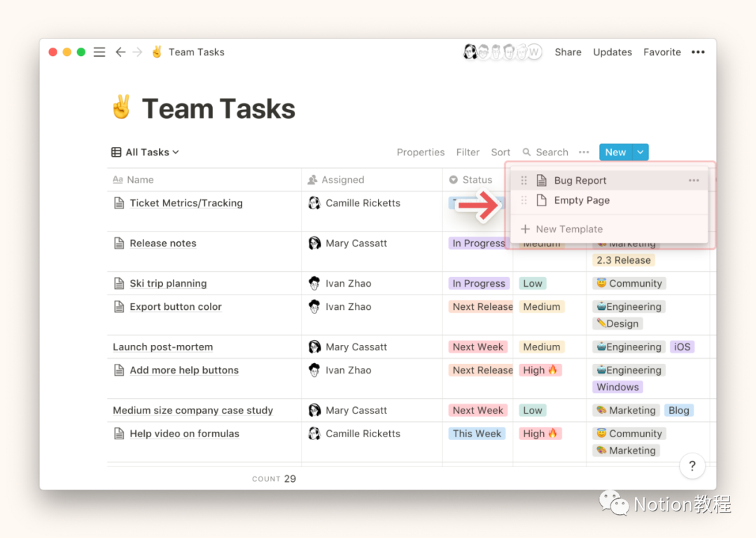Open the help question mark button
Screen dimensions: 756x538
[692, 466]
